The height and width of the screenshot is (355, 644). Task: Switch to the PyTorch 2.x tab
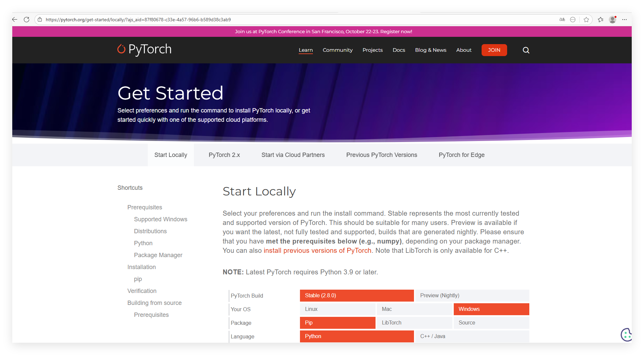click(224, 155)
